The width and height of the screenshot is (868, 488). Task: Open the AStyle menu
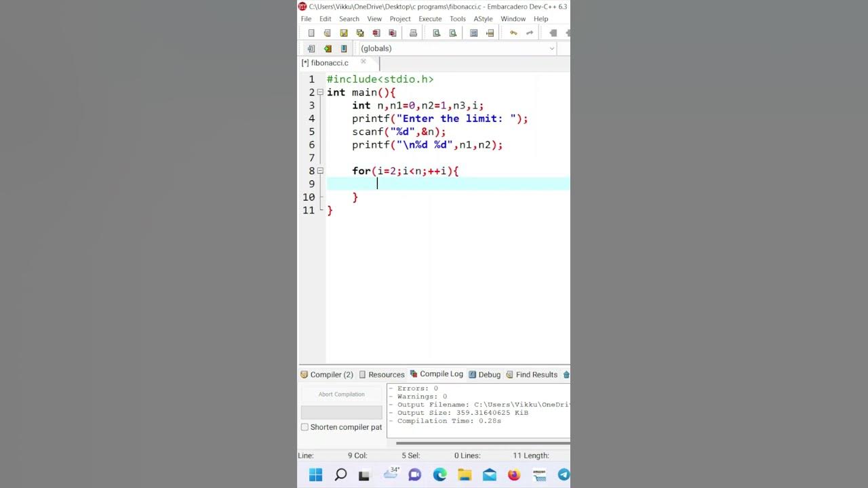tap(483, 19)
